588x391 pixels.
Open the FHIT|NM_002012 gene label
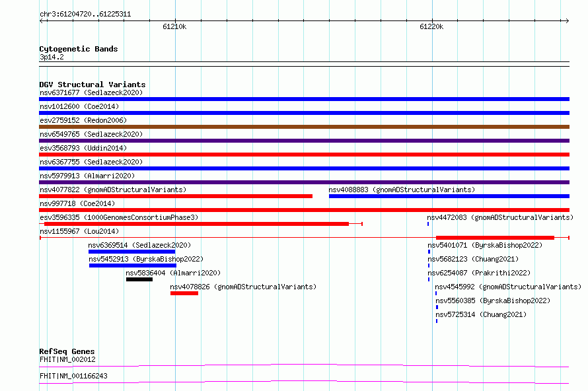tap(67, 359)
